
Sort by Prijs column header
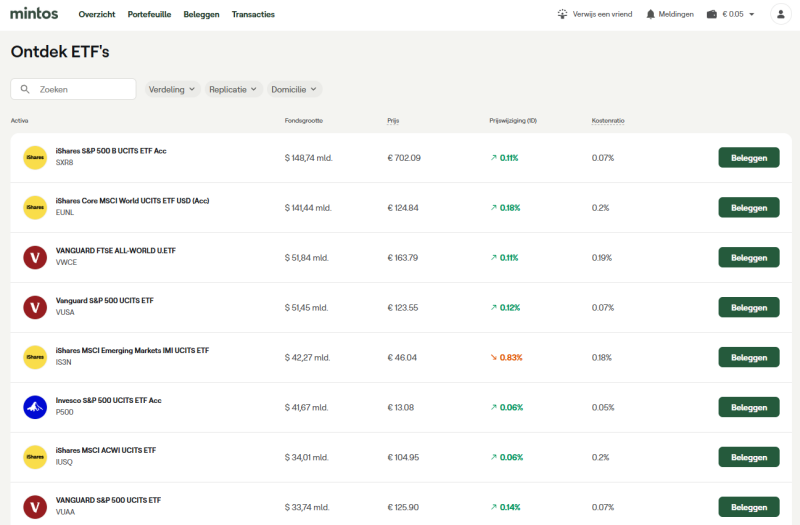393,121
